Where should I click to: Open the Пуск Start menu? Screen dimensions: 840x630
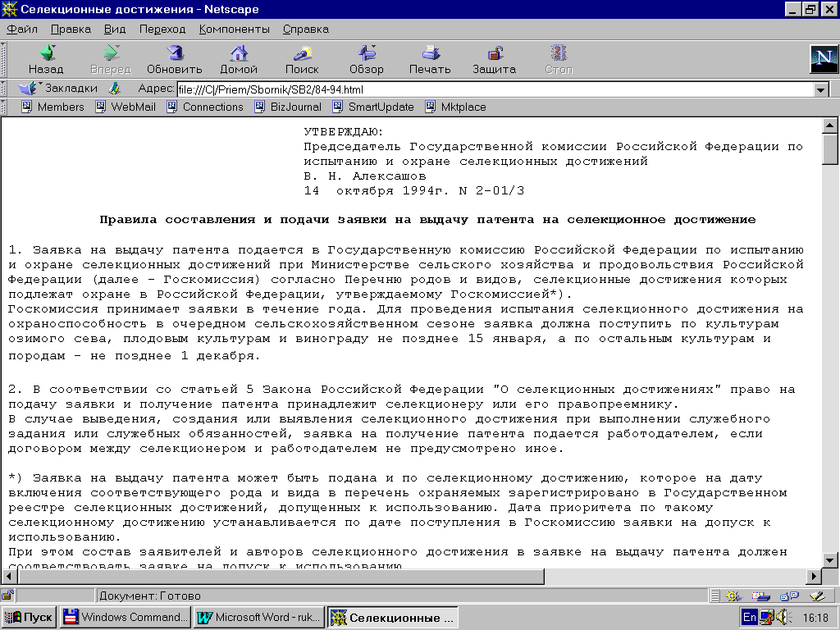pyautogui.click(x=29, y=617)
